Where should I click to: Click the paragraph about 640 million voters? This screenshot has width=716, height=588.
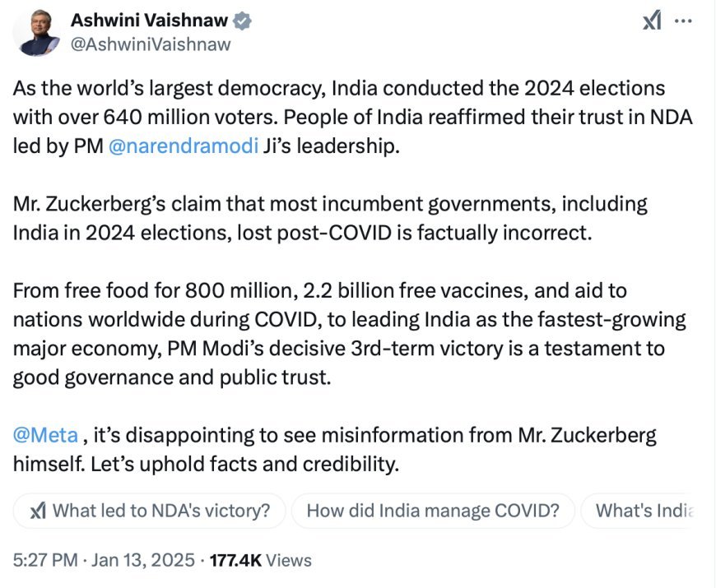pyautogui.click(x=352, y=118)
